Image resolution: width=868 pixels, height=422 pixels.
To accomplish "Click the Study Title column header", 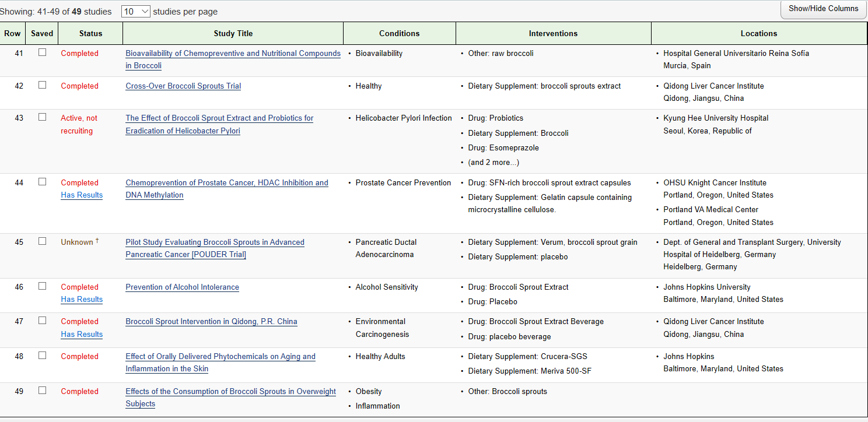I will tap(233, 33).
